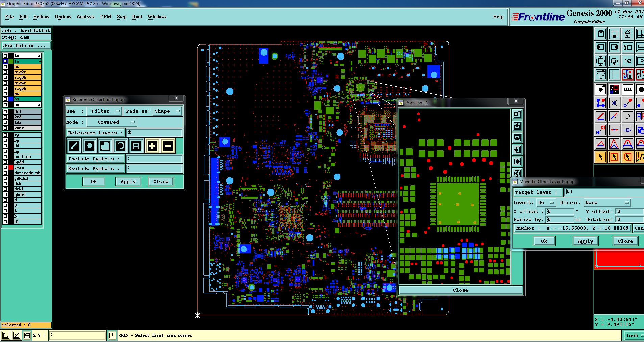
Task: Click the Target layer input field
Action: coord(604,192)
